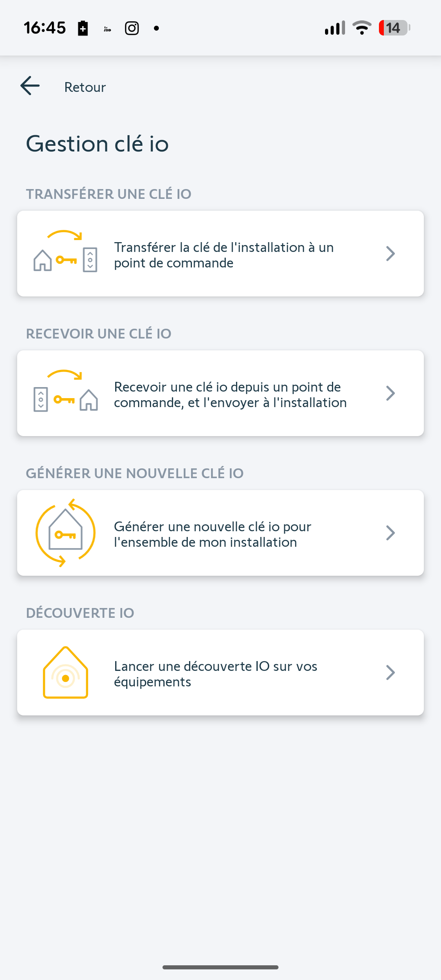Choose 'Générer une nouvelle clé io' option
441x980 pixels.
pos(212,534)
